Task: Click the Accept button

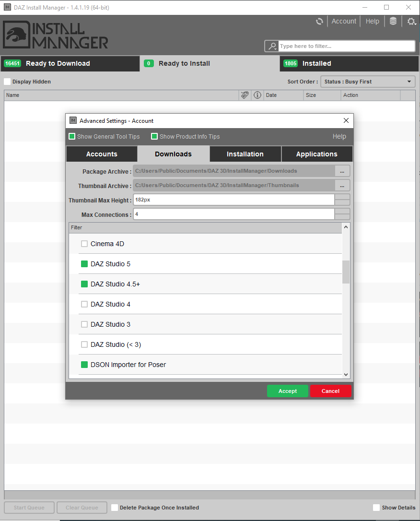Action: 288,391
